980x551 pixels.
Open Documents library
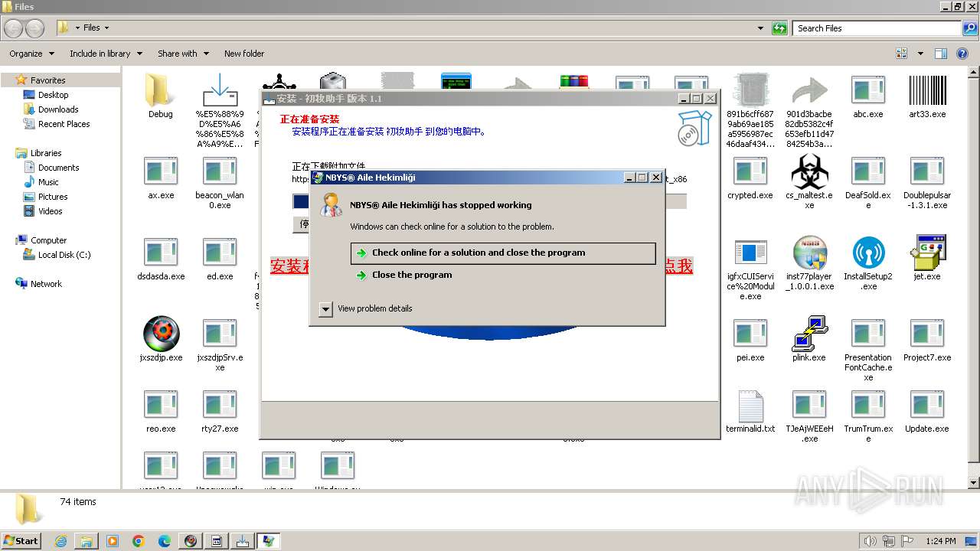(58, 168)
